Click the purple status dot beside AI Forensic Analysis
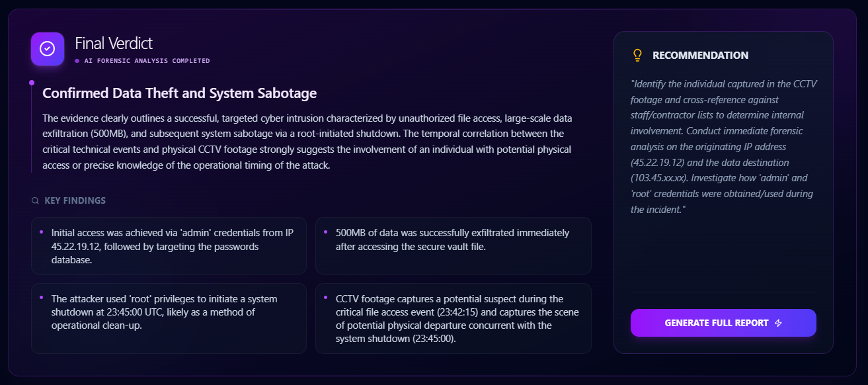 coord(77,61)
